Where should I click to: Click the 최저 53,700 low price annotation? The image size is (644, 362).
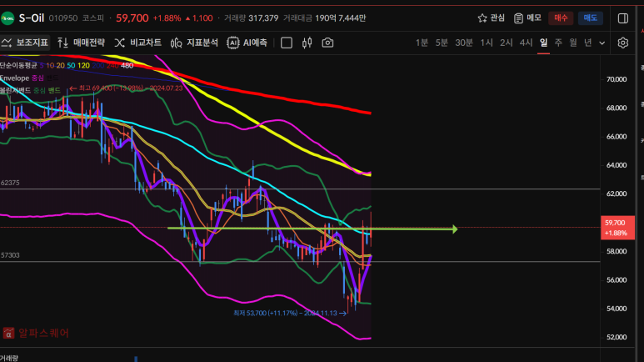290,313
